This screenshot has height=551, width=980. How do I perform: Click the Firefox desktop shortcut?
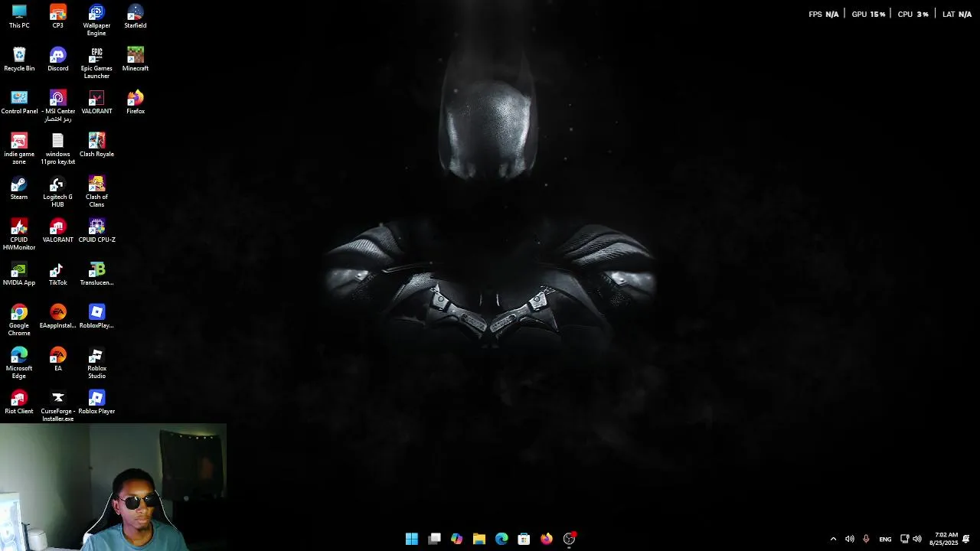pos(136,102)
